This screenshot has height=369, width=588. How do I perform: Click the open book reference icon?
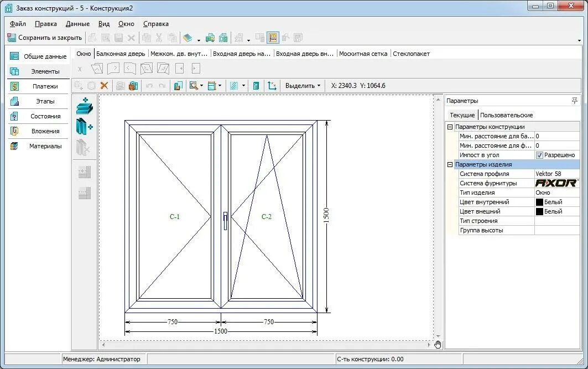pyautogui.click(x=187, y=38)
